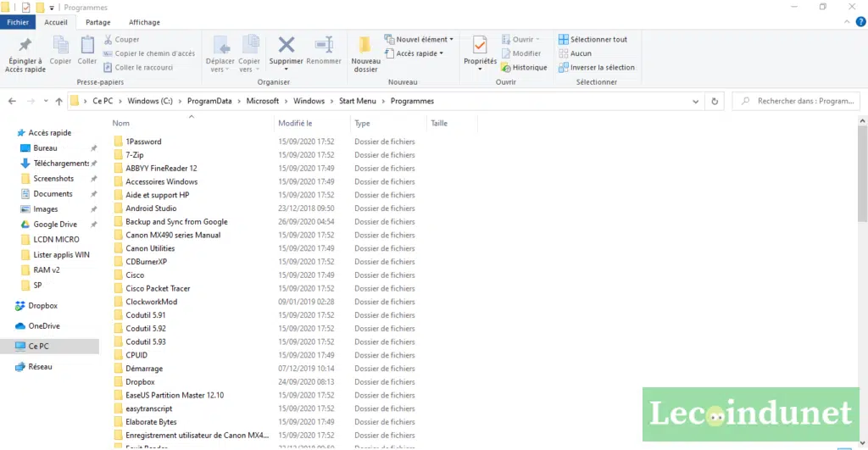Open the Quick Access Toolbar customize arrow
The height and width of the screenshot is (450, 868).
pos(52,8)
